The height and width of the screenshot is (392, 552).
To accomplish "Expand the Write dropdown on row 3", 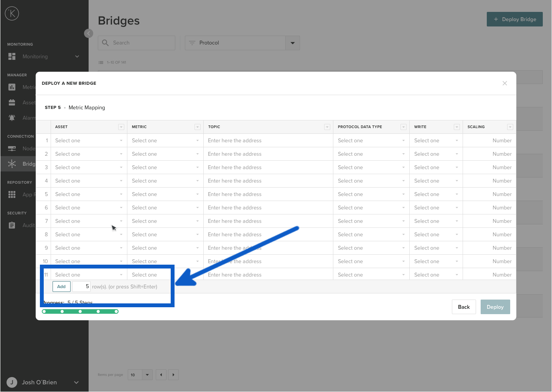I will [x=456, y=167].
